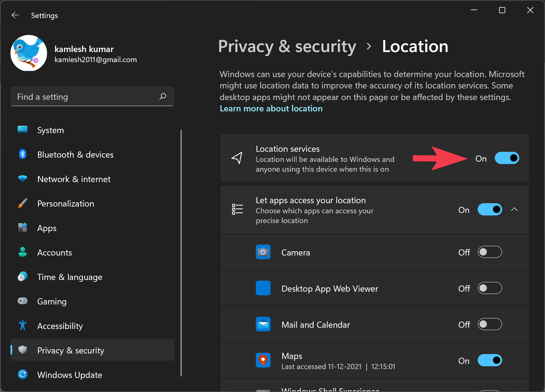Close the Settings window
Screen dimensions: 545x392
(530, 10)
